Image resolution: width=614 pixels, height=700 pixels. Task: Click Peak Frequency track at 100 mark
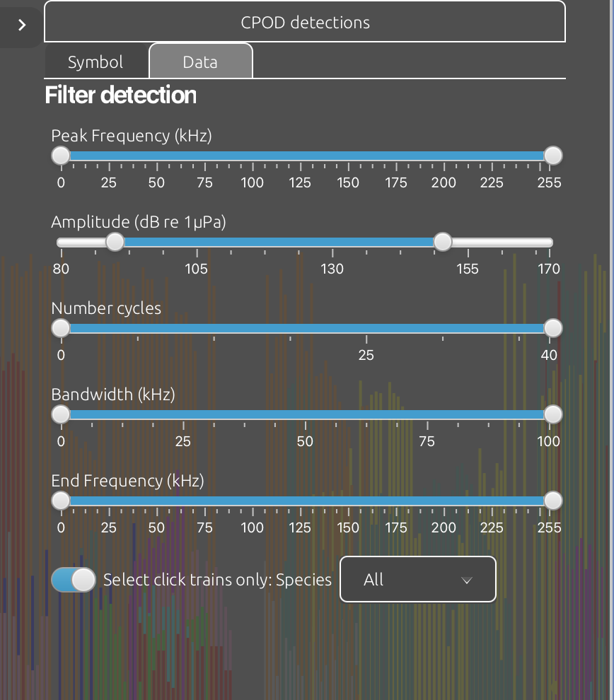[x=253, y=156]
